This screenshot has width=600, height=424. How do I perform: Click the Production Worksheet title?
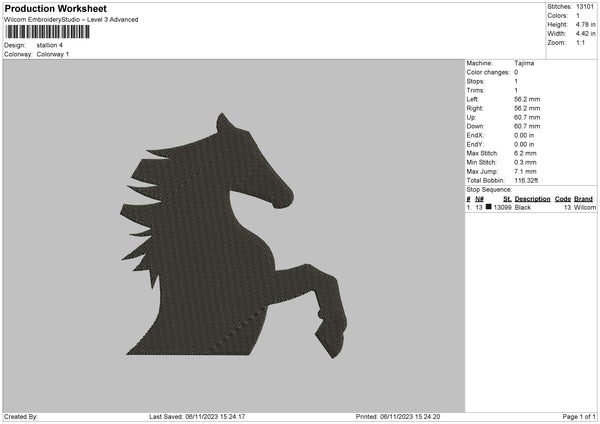tap(56, 9)
